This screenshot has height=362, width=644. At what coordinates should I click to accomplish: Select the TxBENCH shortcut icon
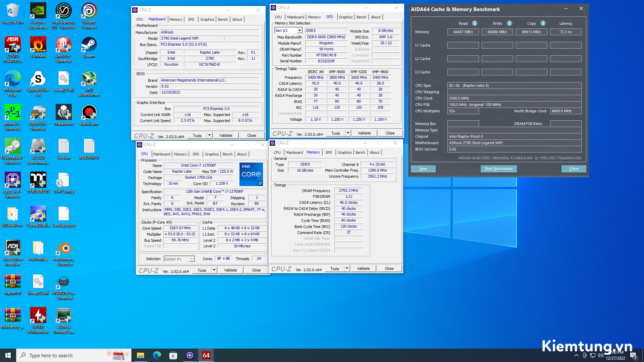38,117
